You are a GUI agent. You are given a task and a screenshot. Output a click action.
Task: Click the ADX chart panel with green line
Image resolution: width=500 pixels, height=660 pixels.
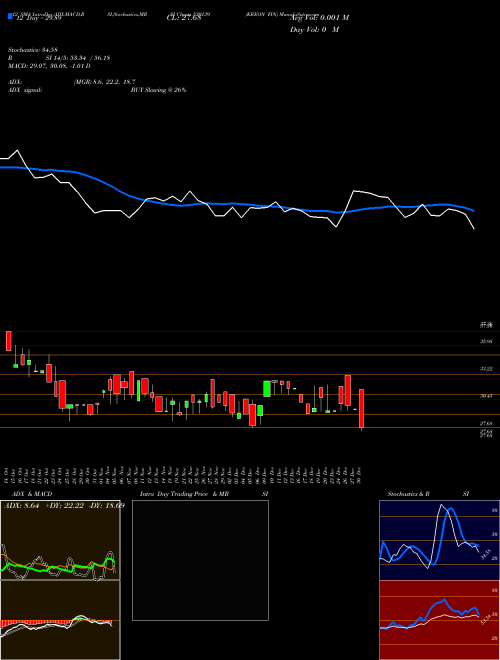60,540
